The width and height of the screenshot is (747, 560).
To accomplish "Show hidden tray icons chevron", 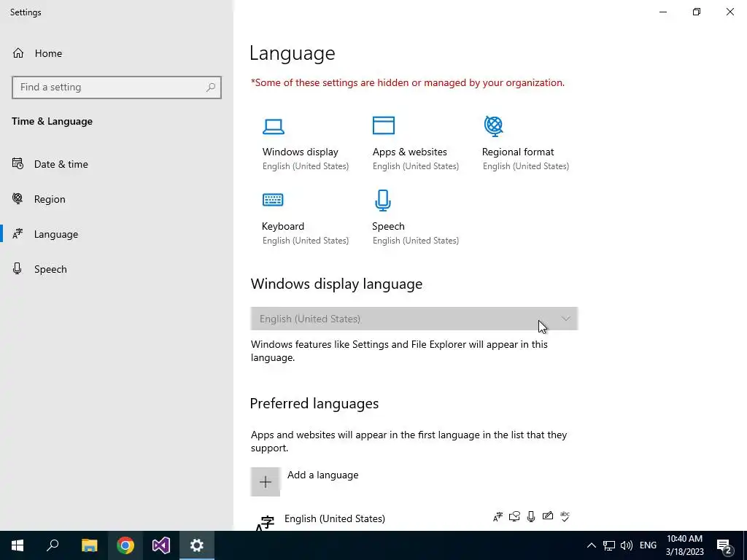I will tap(591, 545).
